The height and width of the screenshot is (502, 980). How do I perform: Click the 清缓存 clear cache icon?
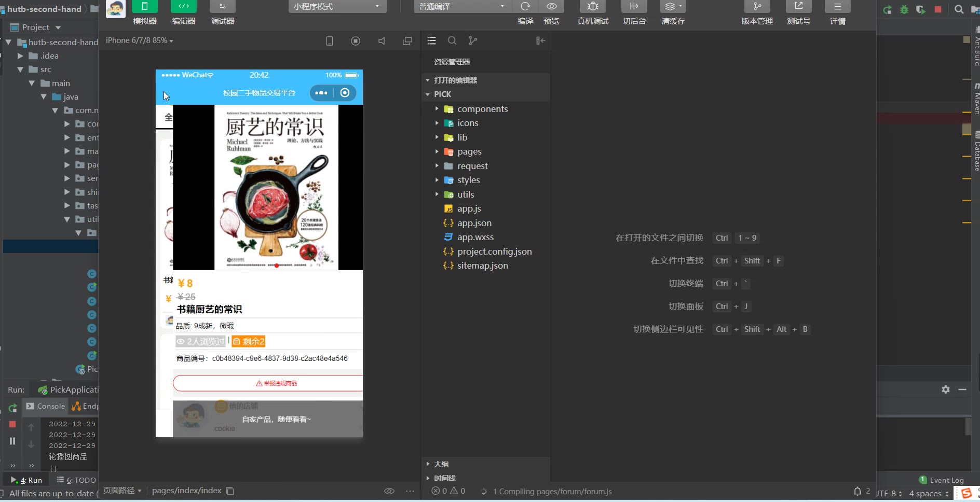click(x=673, y=7)
